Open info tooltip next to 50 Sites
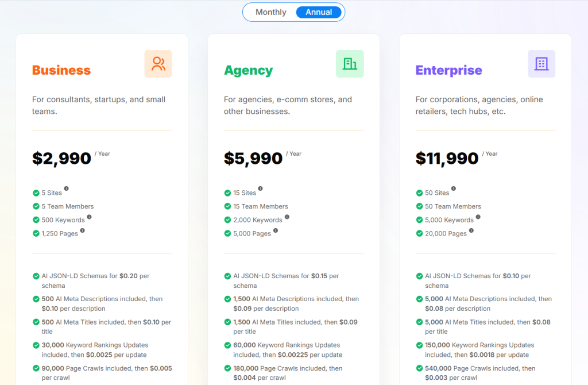The image size is (588, 385). tap(454, 188)
